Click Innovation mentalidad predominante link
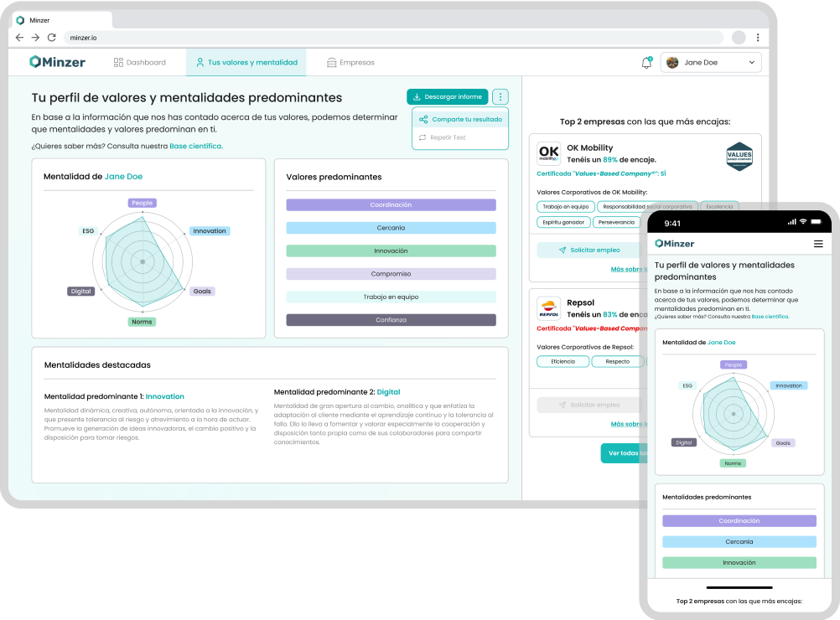This screenshot has width=840, height=620. tap(165, 397)
